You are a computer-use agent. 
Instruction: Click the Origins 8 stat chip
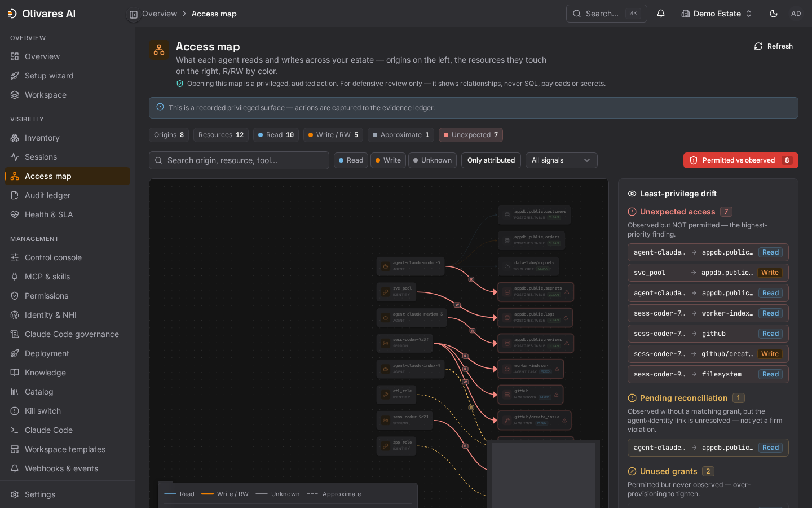[x=169, y=135]
